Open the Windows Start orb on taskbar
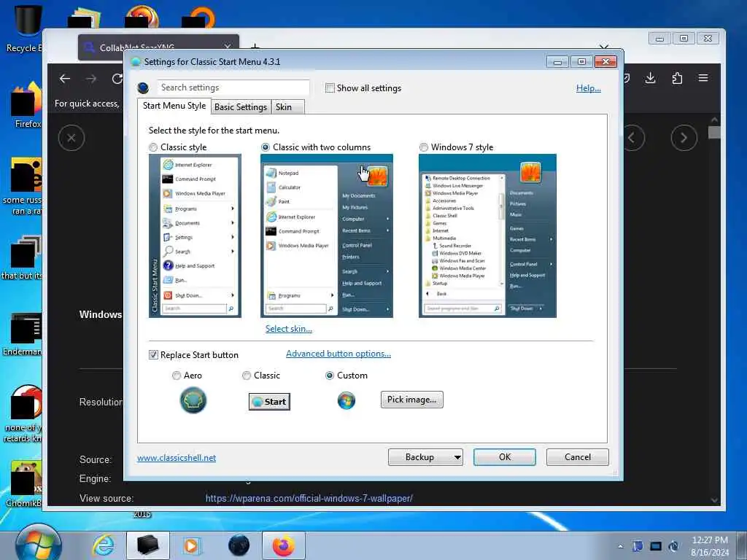Image resolution: width=747 pixels, height=560 pixels. (38, 544)
